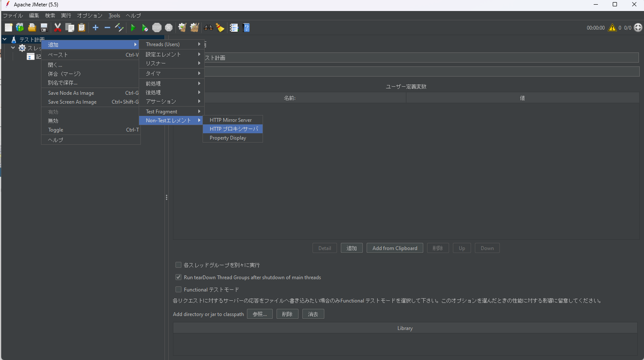Start the test with green play icon
The height and width of the screenshot is (360, 644).
133,27
